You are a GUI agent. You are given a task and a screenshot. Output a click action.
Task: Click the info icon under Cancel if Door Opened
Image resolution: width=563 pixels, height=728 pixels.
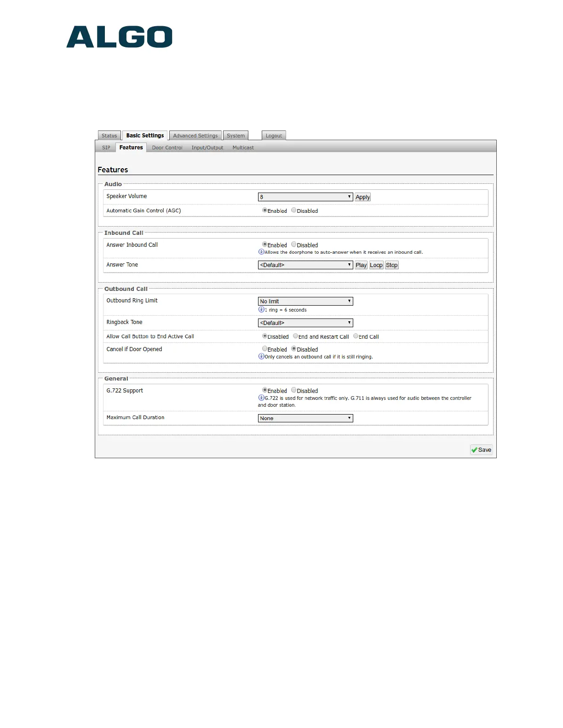261,357
